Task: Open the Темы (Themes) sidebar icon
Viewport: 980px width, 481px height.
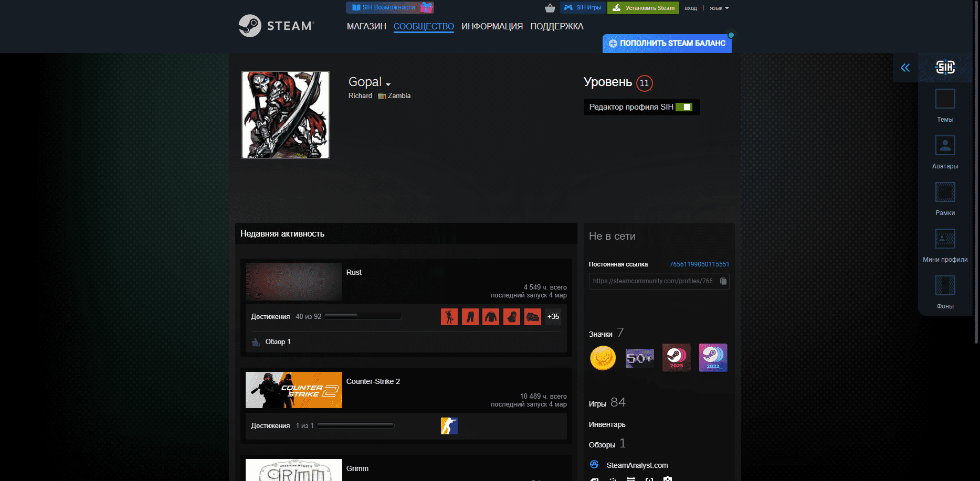Action: [945, 99]
